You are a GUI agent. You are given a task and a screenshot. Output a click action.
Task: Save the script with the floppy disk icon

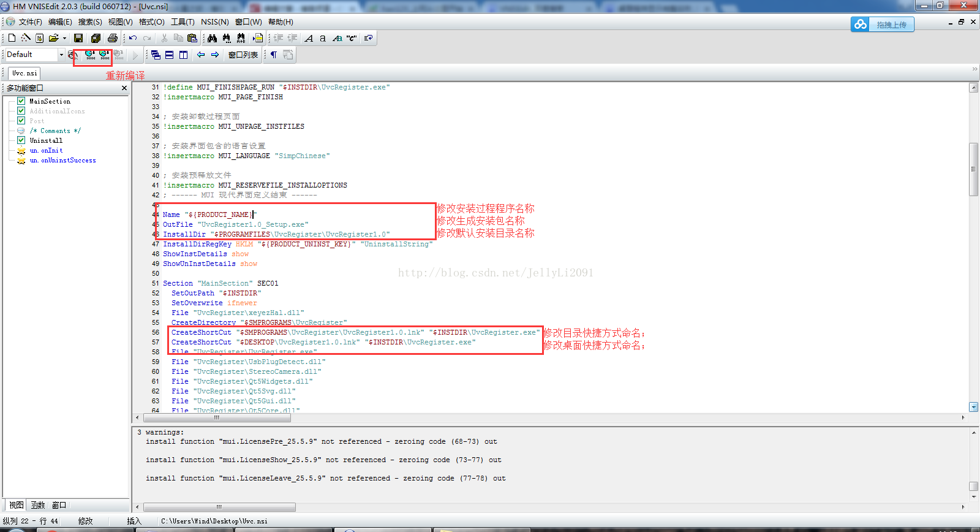tap(78, 38)
